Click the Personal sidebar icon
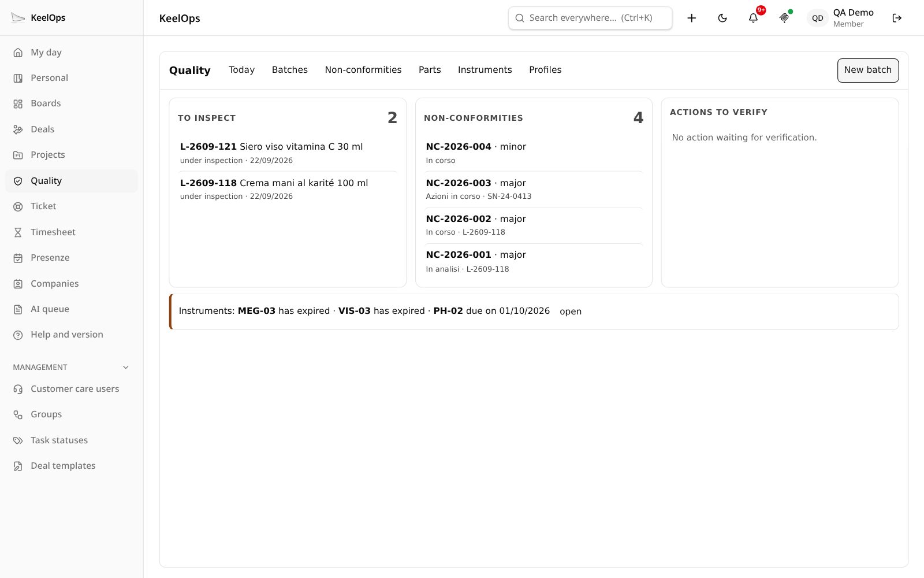The image size is (924, 578). [x=18, y=78]
